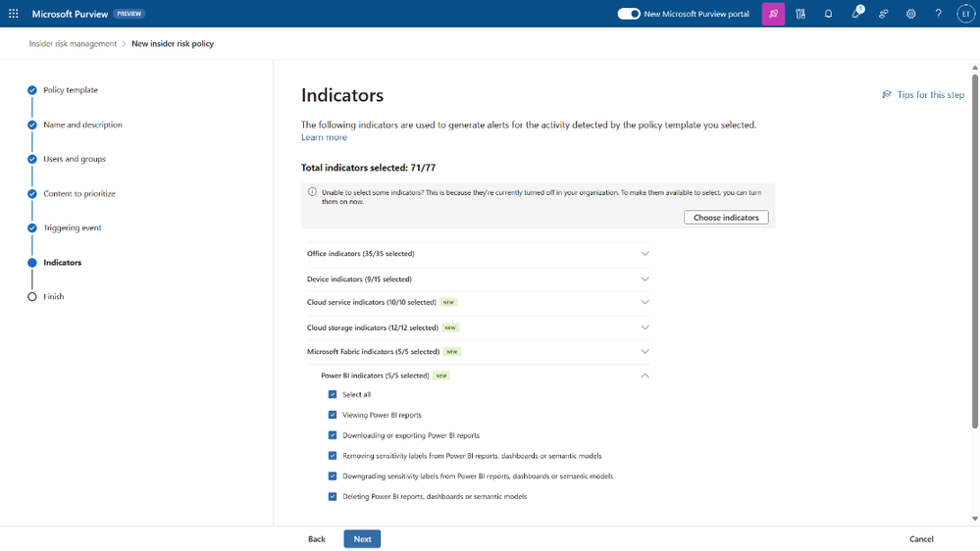Click the vertical scrollbar thumb
Viewport: 980px width, 551px height.
[974, 251]
